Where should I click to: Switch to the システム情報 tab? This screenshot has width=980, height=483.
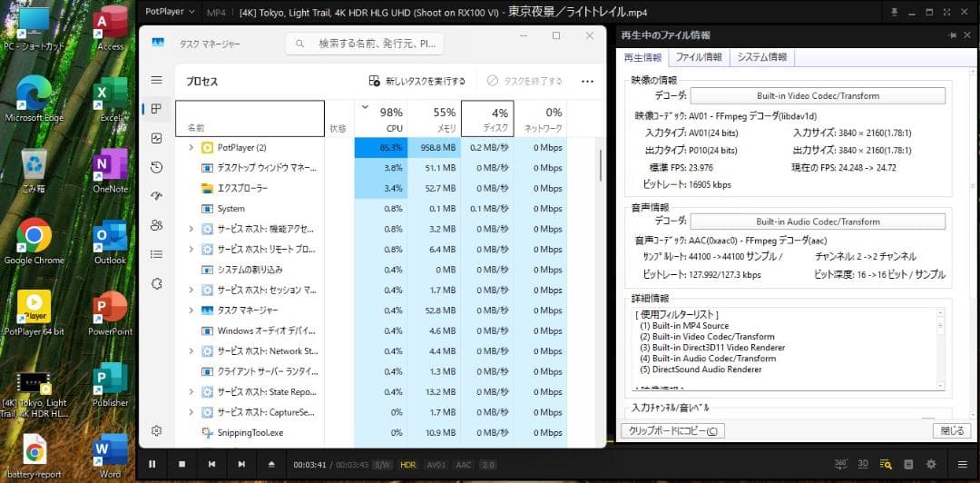[762, 57]
